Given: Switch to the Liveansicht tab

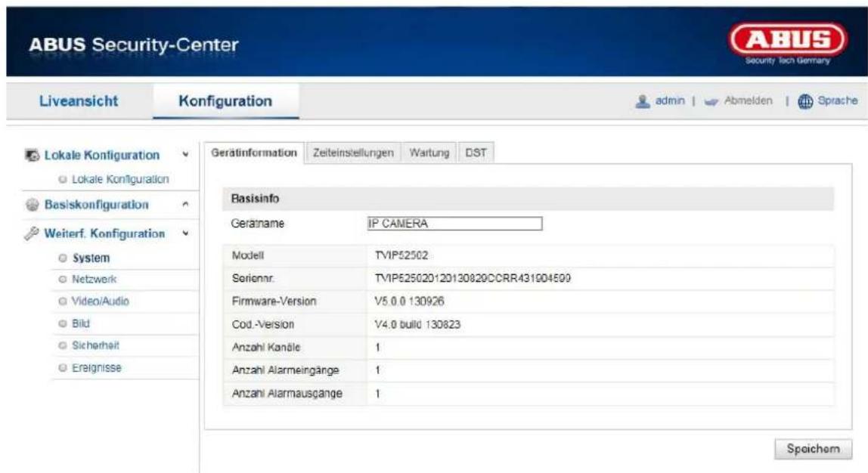Looking at the screenshot, I should click(x=79, y=101).
